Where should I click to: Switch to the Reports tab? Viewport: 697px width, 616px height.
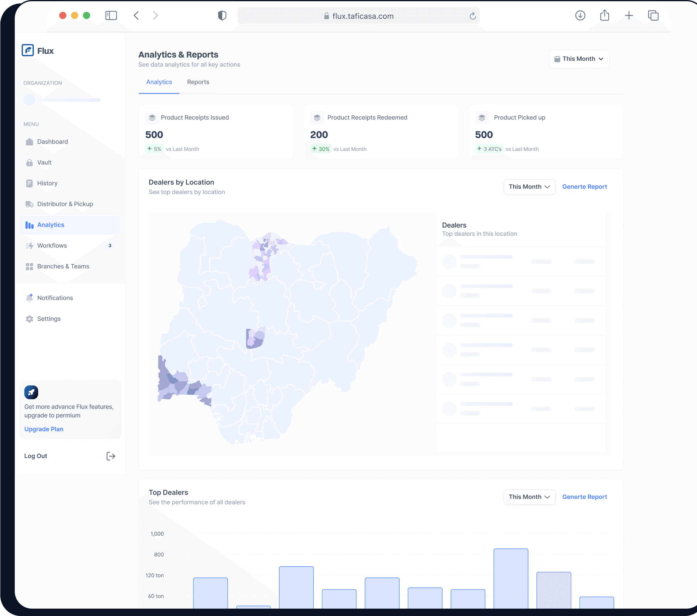pyautogui.click(x=198, y=82)
